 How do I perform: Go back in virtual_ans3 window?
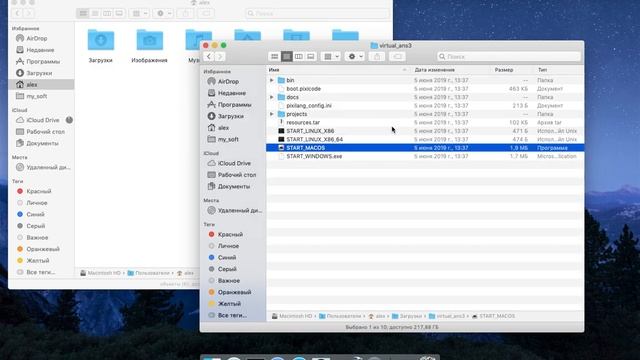pos(209,56)
